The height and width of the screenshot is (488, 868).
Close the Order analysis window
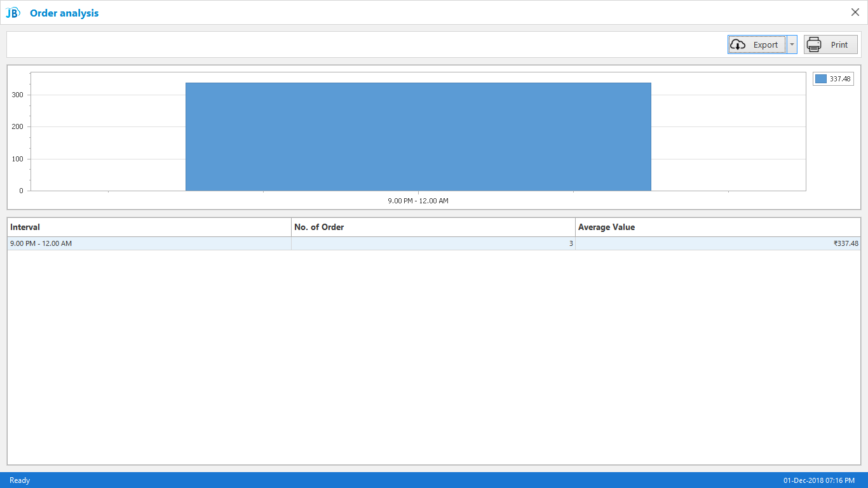point(855,12)
